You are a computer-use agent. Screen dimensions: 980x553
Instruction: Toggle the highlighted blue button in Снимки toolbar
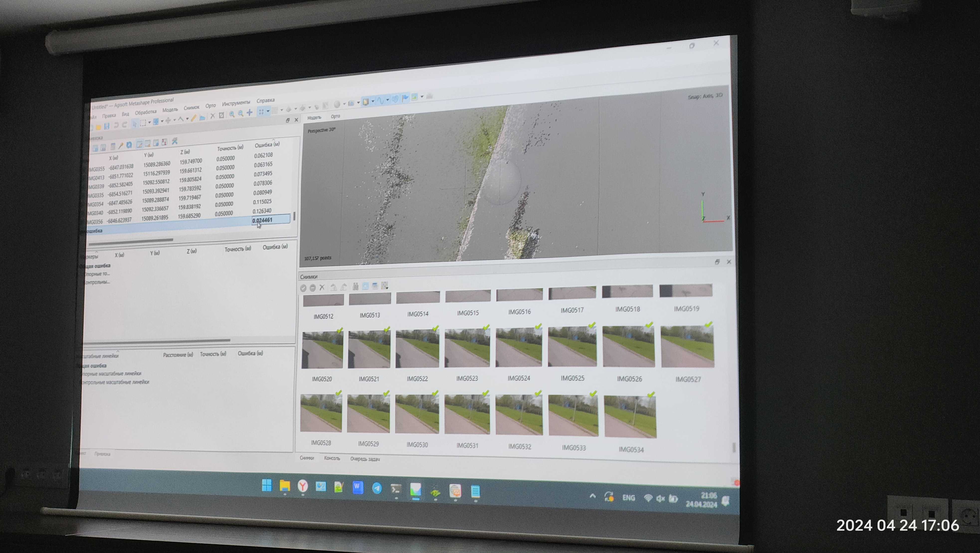(x=365, y=286)
